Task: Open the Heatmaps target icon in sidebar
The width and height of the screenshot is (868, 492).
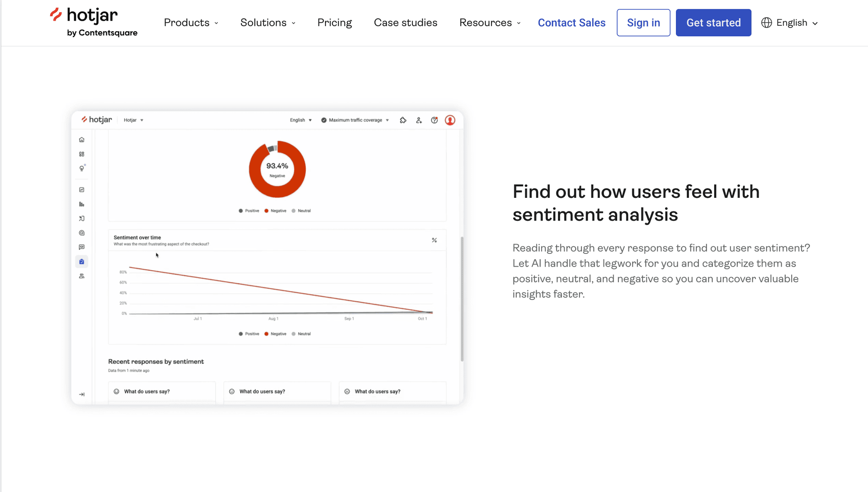Action: coord(82,233)
